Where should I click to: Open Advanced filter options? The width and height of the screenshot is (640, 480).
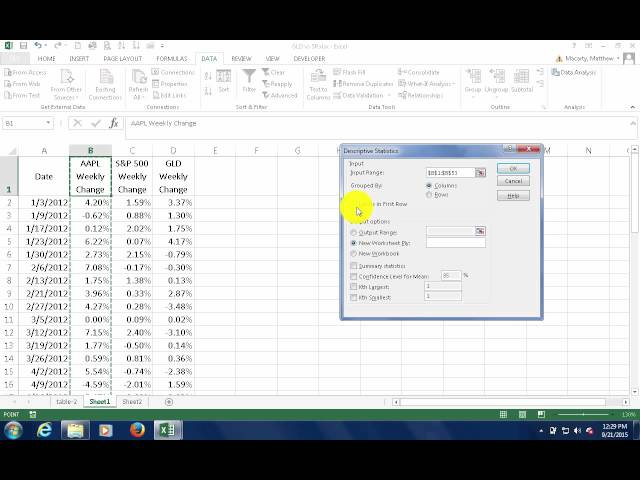pyautogui.click(x=280, y=95)
